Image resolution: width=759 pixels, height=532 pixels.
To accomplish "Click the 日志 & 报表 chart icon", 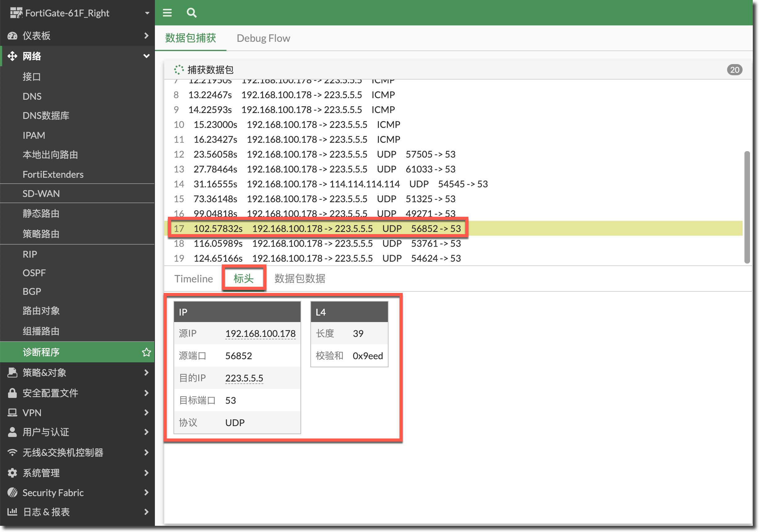I will (x=12, y=512).
